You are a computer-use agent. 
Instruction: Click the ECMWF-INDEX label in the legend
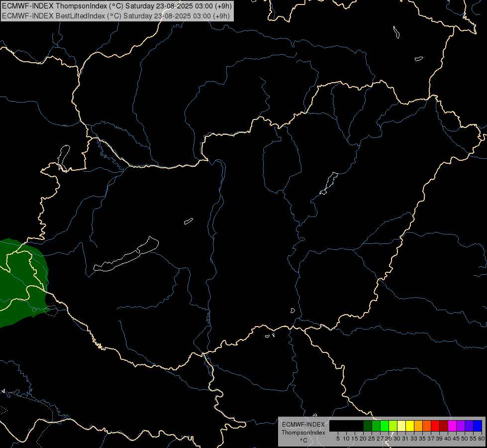pyautogui.click(x=303, y=425)
